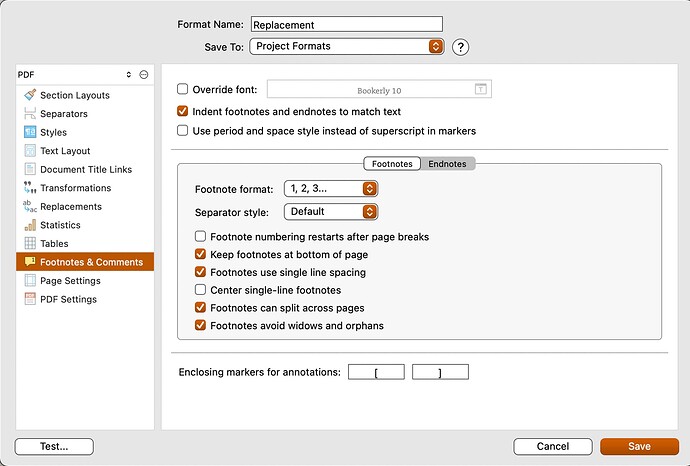
Task: Toggle Footnotes use single line spacing
Action: [x=200, y=272]
